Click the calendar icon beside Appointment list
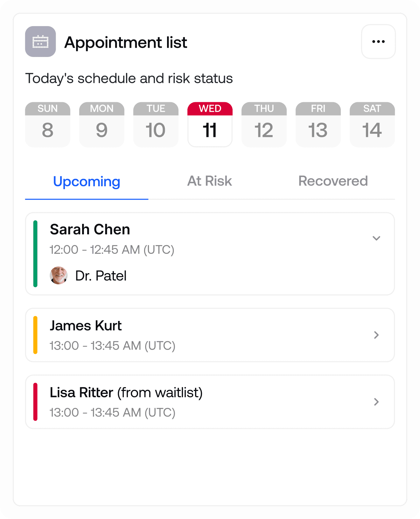Screen dimensions: 420x519 pyautogui.click(x=40, y=42)
